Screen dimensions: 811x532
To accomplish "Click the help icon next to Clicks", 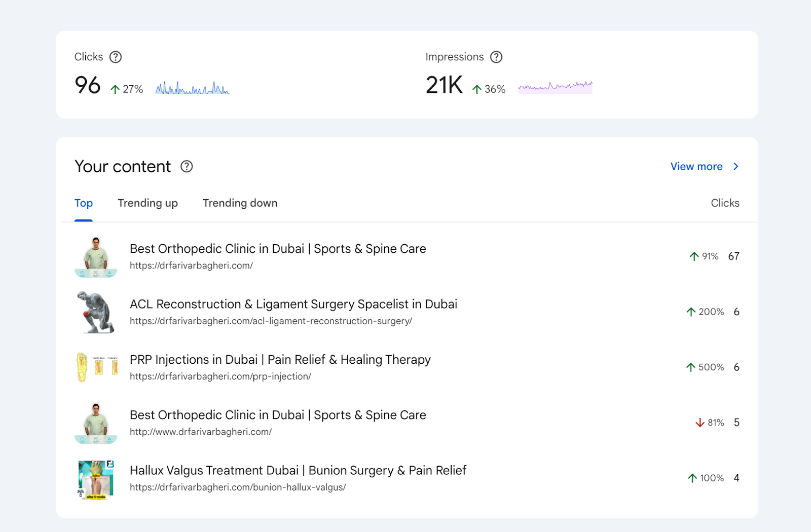I will pyautogui.click(x=116, y=57).
